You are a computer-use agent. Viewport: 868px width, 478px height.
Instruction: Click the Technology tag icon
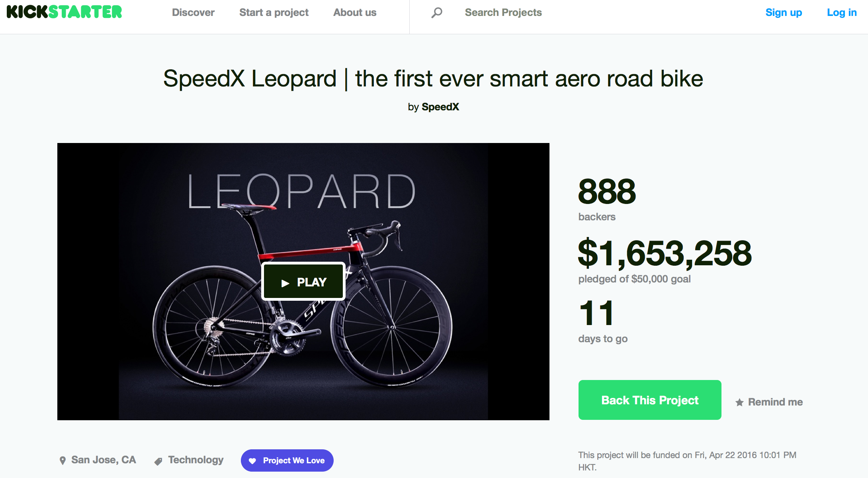coord(158,461)
